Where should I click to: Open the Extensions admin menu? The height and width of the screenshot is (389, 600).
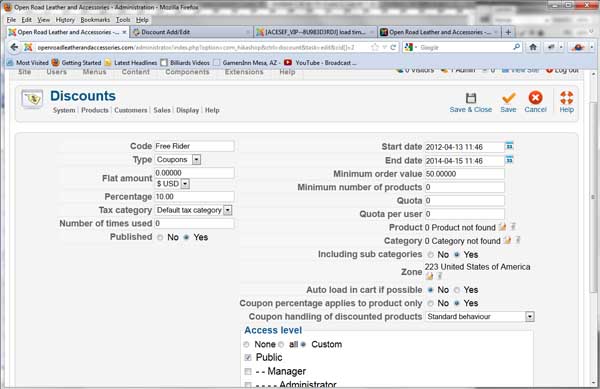(x=244, y=72)
